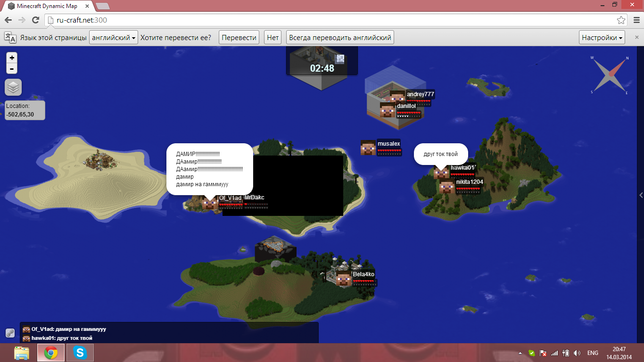The width and height of the screenshot is (644, 362).
Task: Click the compass rose on the map
Action: (x=610, y=74)
